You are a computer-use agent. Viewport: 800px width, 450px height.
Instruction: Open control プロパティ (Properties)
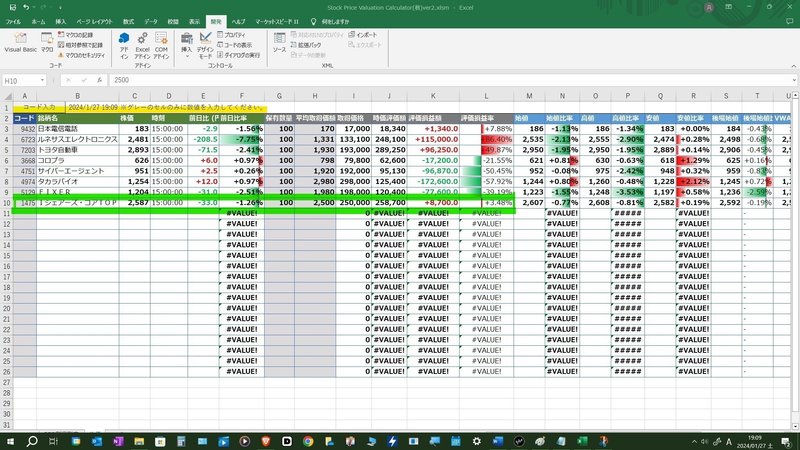(231, 35)
